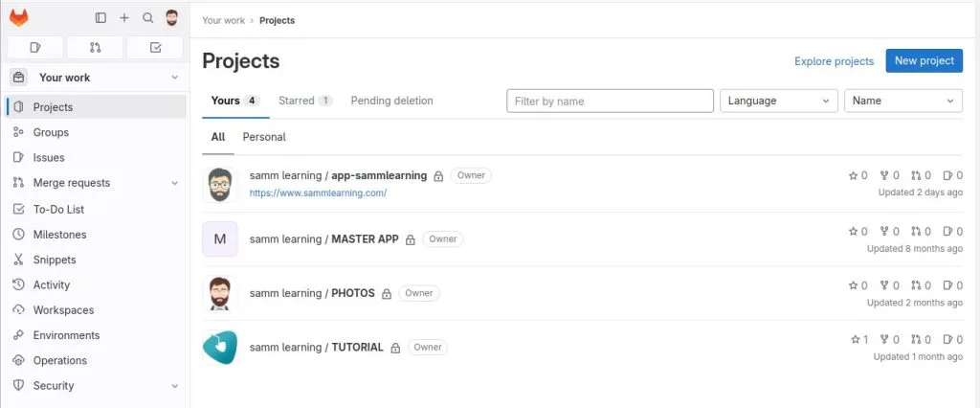
Task: Click the TUTORIAL project avatar
Action: click(x=220, y=348)
